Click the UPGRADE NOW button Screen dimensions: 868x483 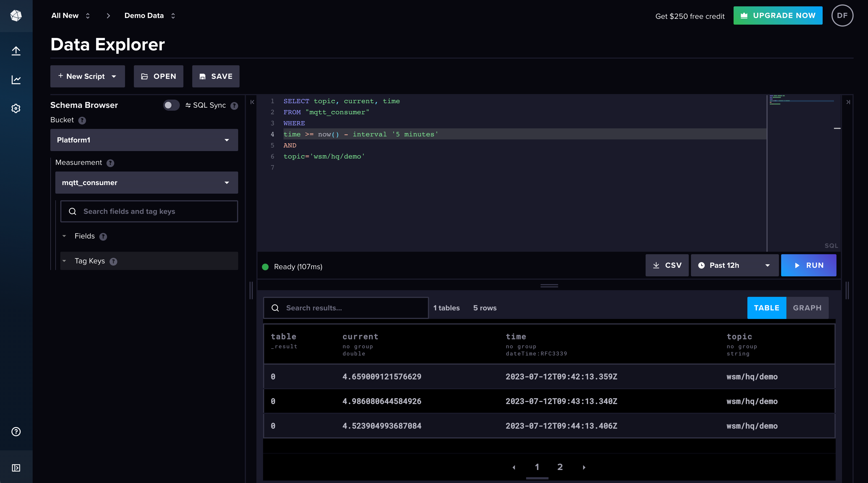pos(778,15)
